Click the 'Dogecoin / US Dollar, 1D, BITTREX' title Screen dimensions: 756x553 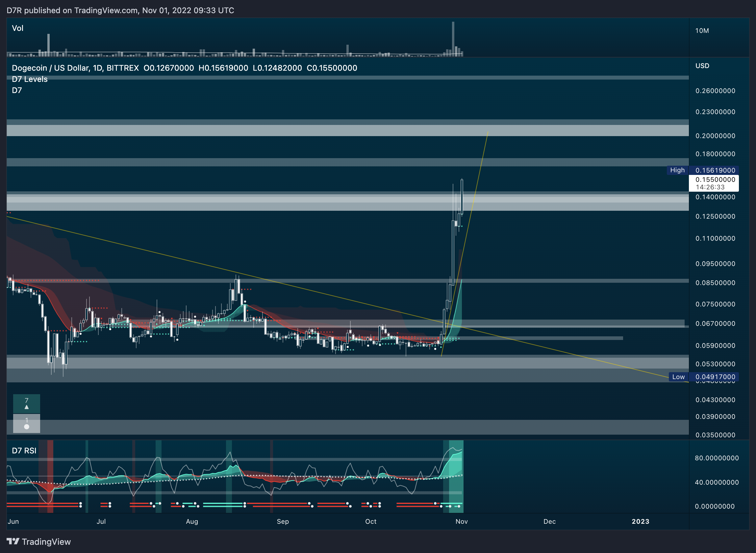click(x=75, y=68)
